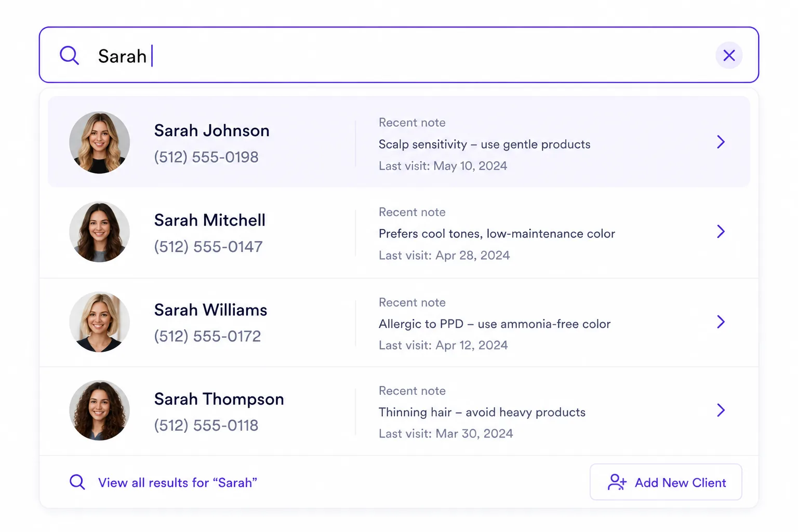Expand Sarah Johnson row chevron
Viewport: 798px width, 532px height.
coord(721,142)
